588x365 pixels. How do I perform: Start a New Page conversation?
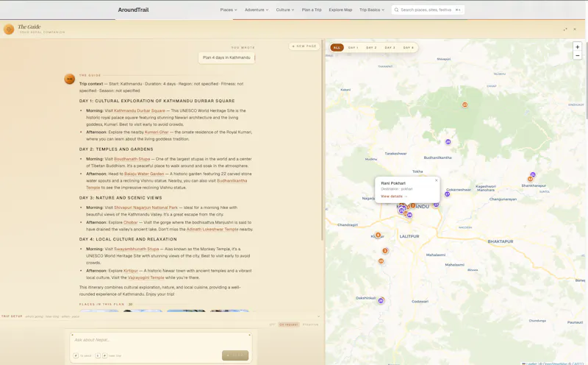click(x=304, y=46)
